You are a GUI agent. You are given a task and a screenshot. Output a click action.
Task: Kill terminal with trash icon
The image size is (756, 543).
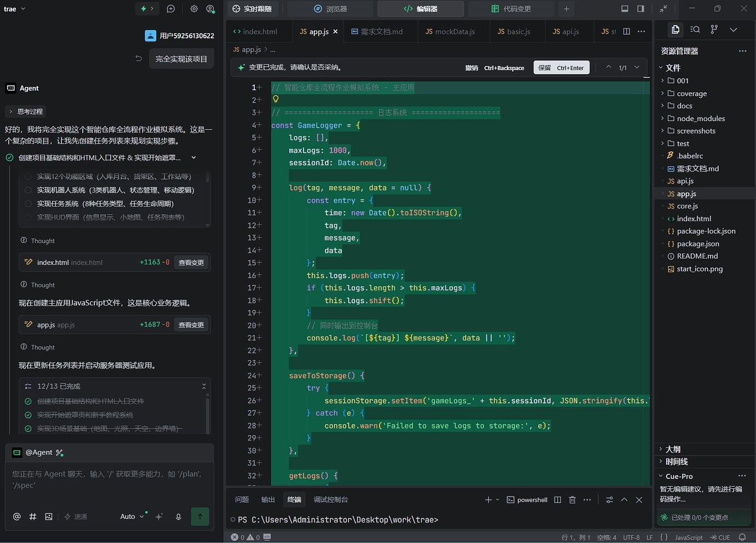pos(572,500)
